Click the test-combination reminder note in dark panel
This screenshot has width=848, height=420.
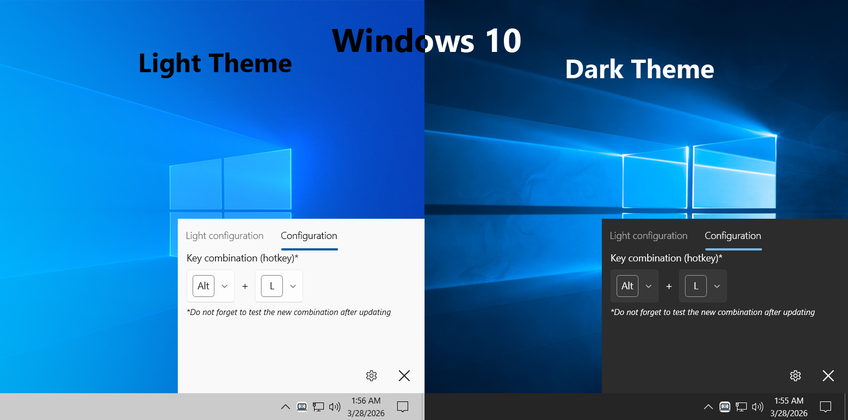point(713,312)
